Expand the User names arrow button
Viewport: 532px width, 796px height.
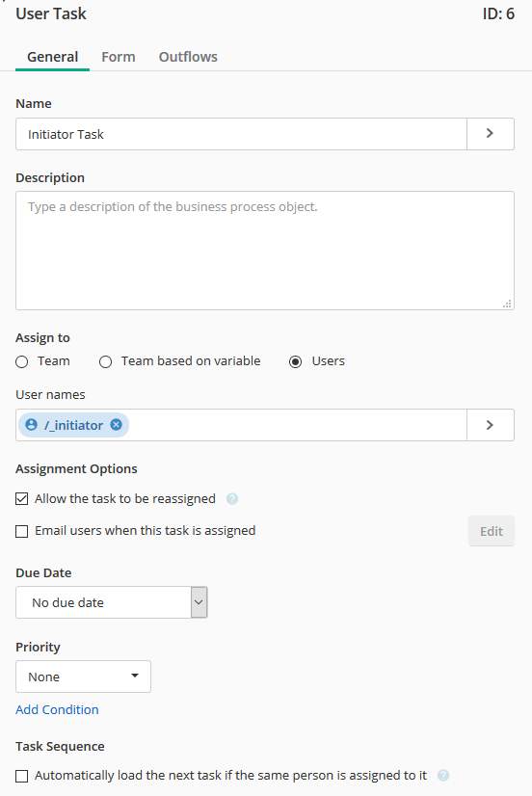tap(490, 425)
